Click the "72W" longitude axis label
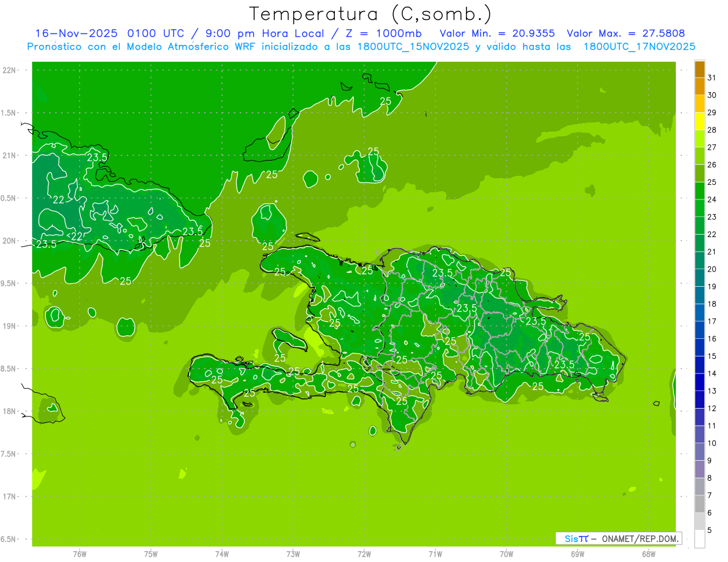Image resolution: width=728 pixels, height=562 pixels. click(364, 554)
